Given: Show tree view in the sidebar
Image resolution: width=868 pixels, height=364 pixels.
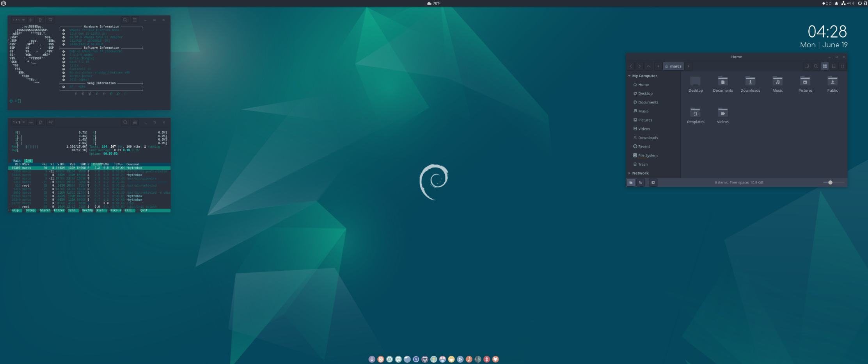Looking at the screenshot, I should 641,182.
